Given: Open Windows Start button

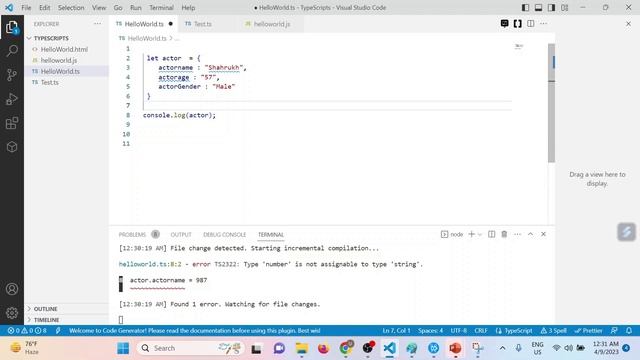Looking at the screenshot, I should pyautogui.click(x=123, y=348).
